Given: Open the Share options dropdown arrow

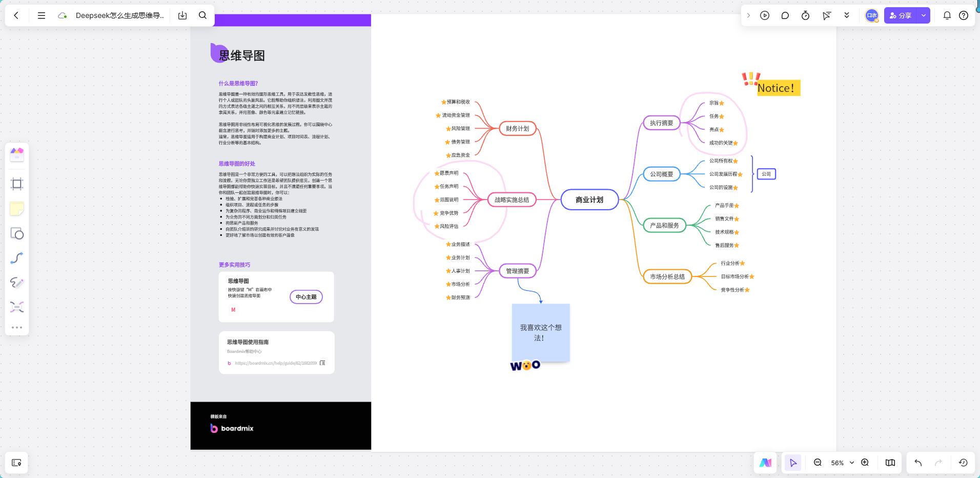Looking at the screenshot, I should [x=923, y=15].
